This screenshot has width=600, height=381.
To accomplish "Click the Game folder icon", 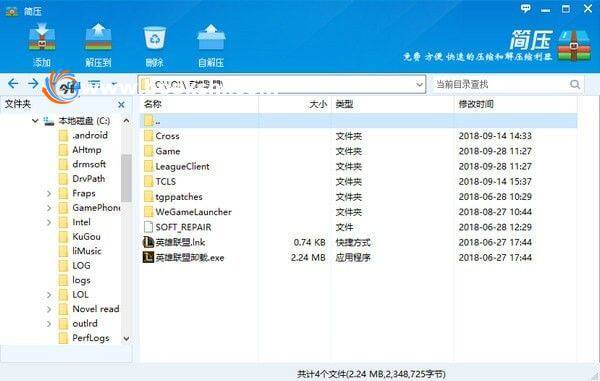I will pos(148,151).
